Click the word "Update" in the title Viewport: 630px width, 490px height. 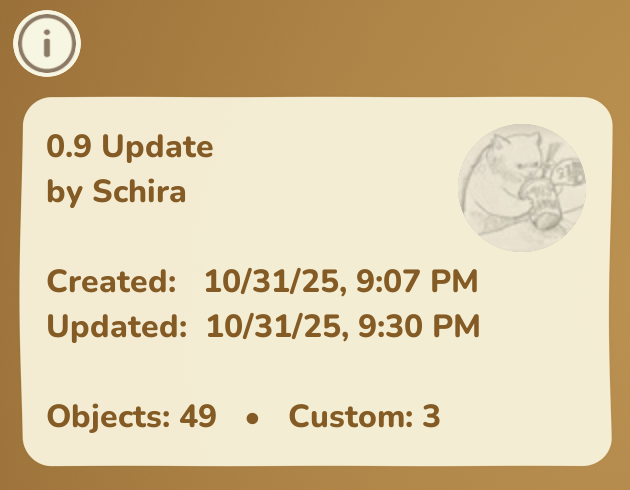[x=158, y=148]
